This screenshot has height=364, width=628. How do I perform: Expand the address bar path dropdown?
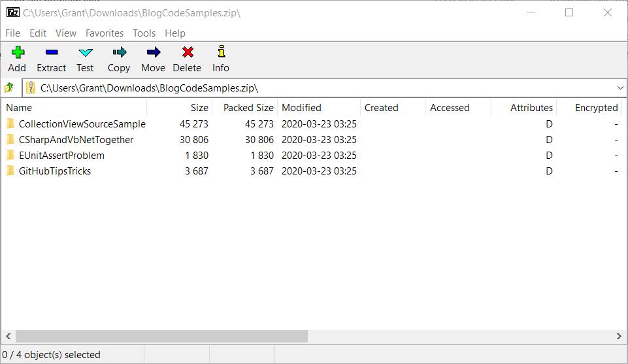[x=620, y=88]
